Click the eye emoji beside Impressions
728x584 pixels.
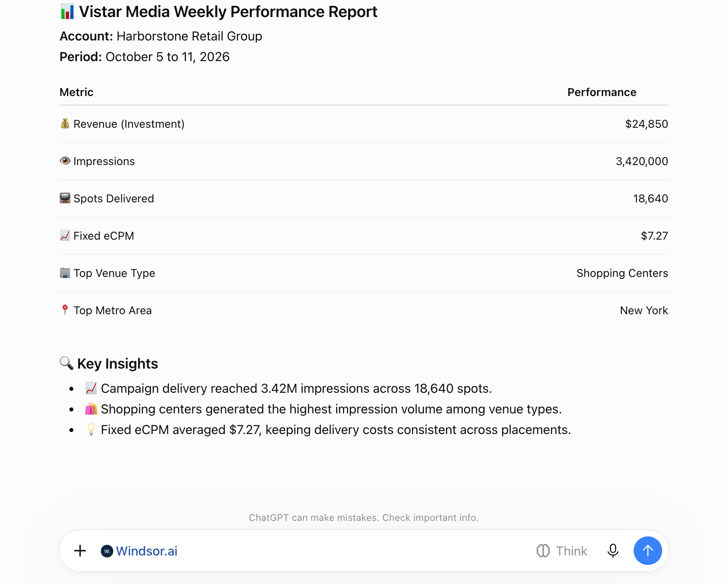tap(65, 161)
